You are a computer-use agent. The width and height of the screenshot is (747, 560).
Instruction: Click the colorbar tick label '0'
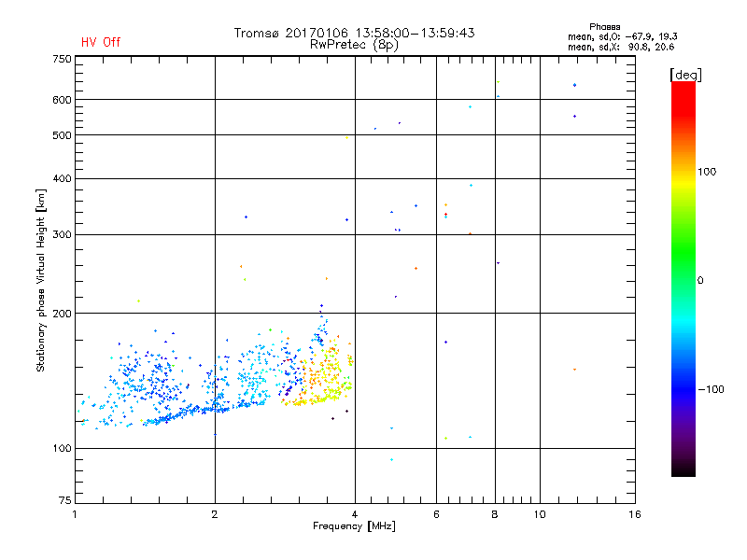[700, 280]
